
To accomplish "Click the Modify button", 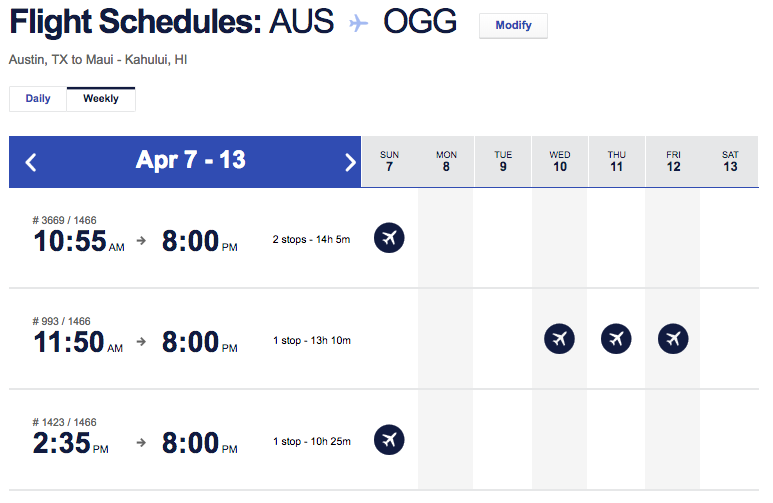I will pyautogui.click(x=513, y=25).
